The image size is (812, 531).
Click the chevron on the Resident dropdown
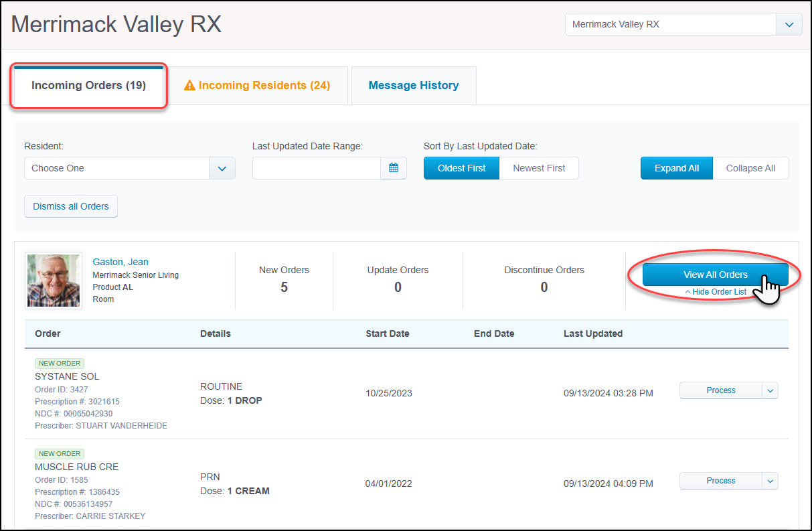coord(222,168)
